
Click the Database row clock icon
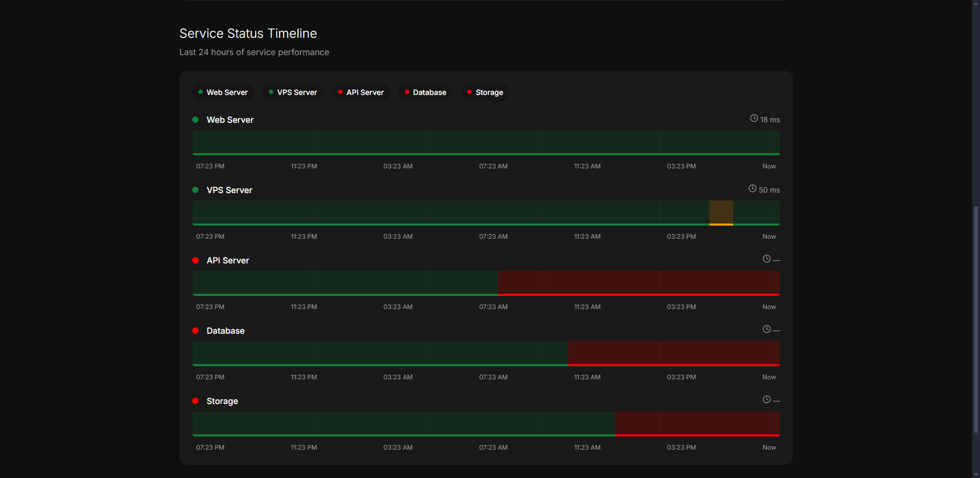(766, 330)
